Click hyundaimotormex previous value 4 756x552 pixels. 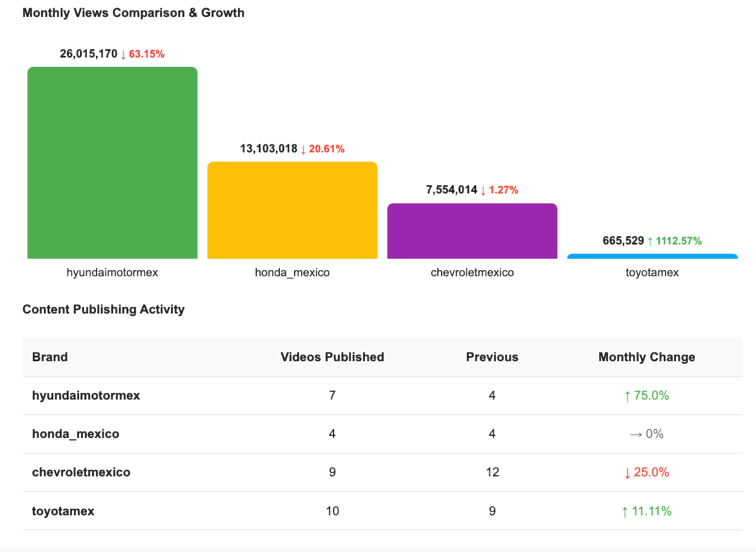pos(492,395)
